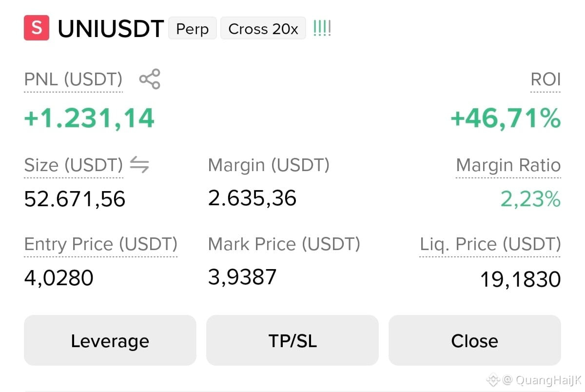Tap the +46,71% ROI value
This screenshot has height=392, width=585.
[x=506, y=118]
